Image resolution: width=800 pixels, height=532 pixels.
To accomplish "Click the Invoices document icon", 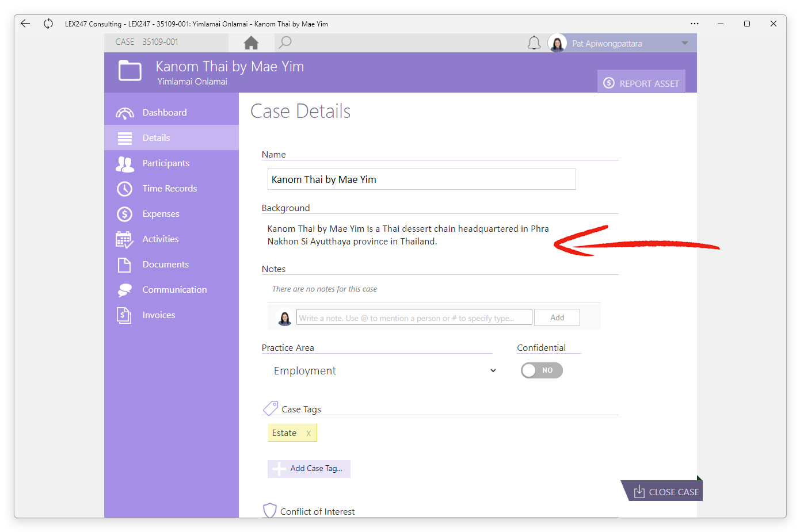I will click(x=124, y=315).
